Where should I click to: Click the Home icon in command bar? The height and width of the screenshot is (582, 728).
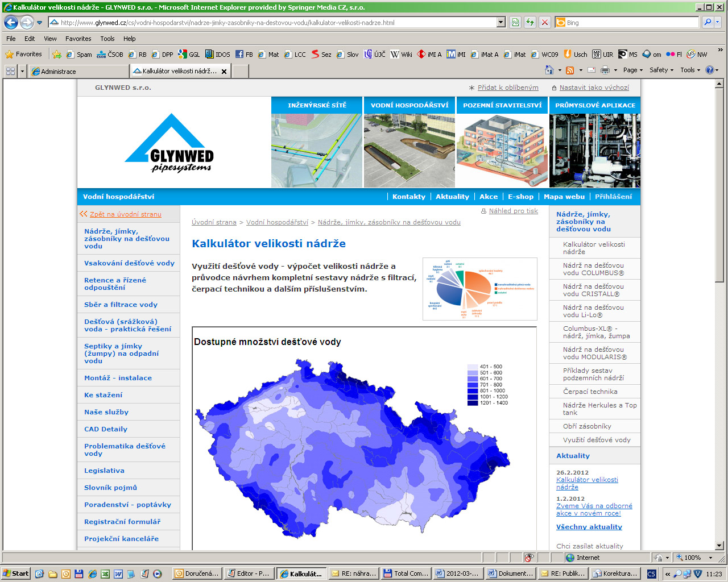coord(549,70)
